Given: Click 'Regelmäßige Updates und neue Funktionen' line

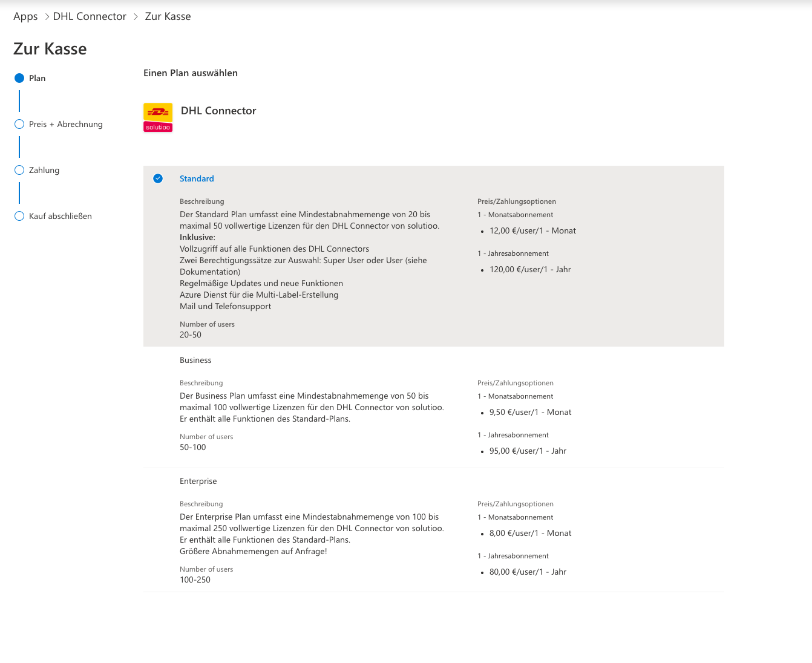Looking at the screenshot, I should pos(261,283).
